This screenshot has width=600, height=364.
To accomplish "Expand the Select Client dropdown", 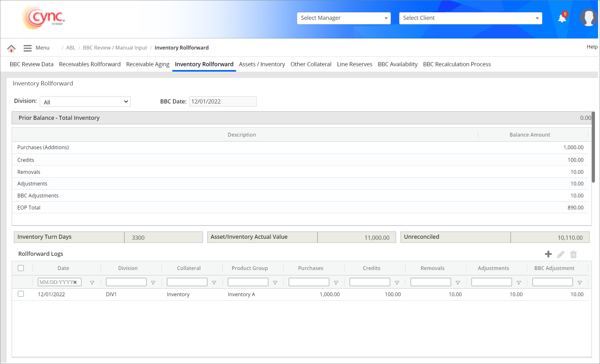I will (x=470, y=18).
